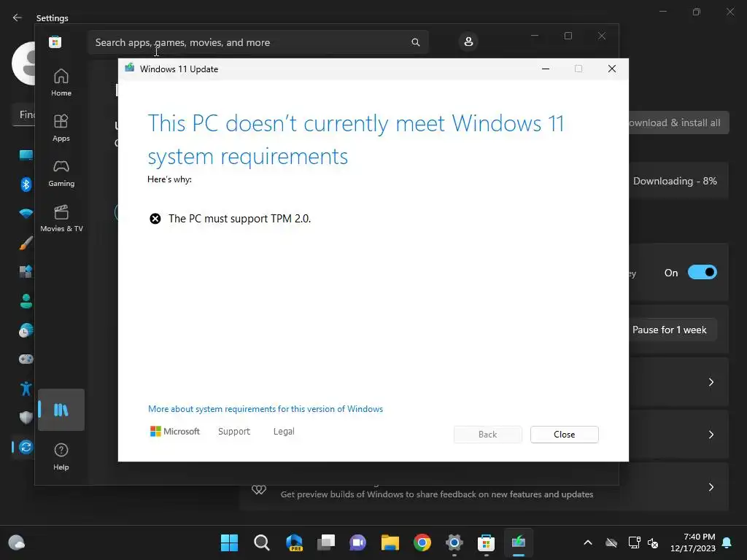Open Windows Update in Settings sidebar
The image size is (747, 560).
26,447
